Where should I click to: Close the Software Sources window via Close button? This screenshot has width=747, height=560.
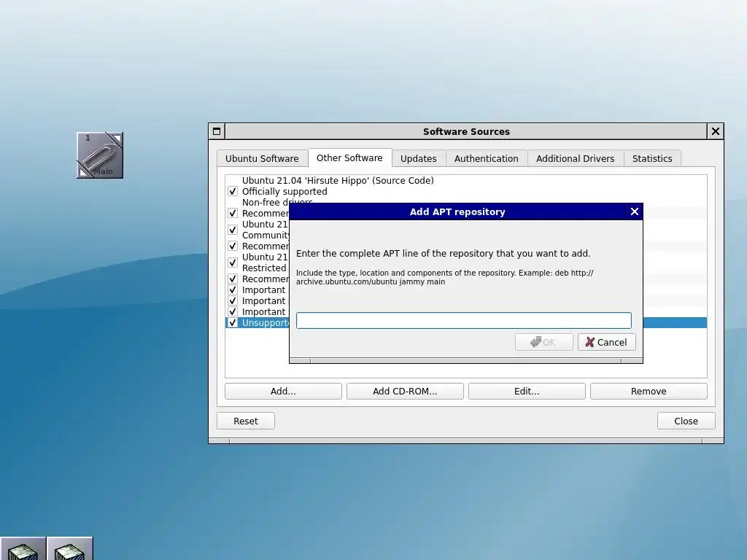[x=686, y=421]
